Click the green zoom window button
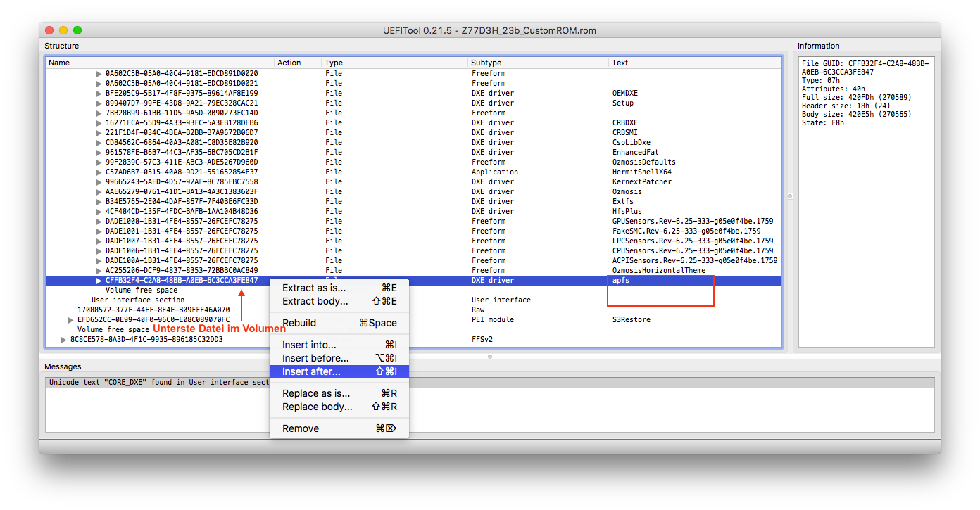Screen dimensions: 980x510 (77, 30)
